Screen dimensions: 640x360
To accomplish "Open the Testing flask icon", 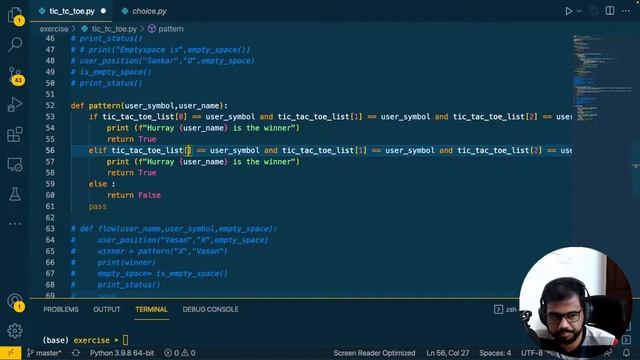I will click(15, 194).
